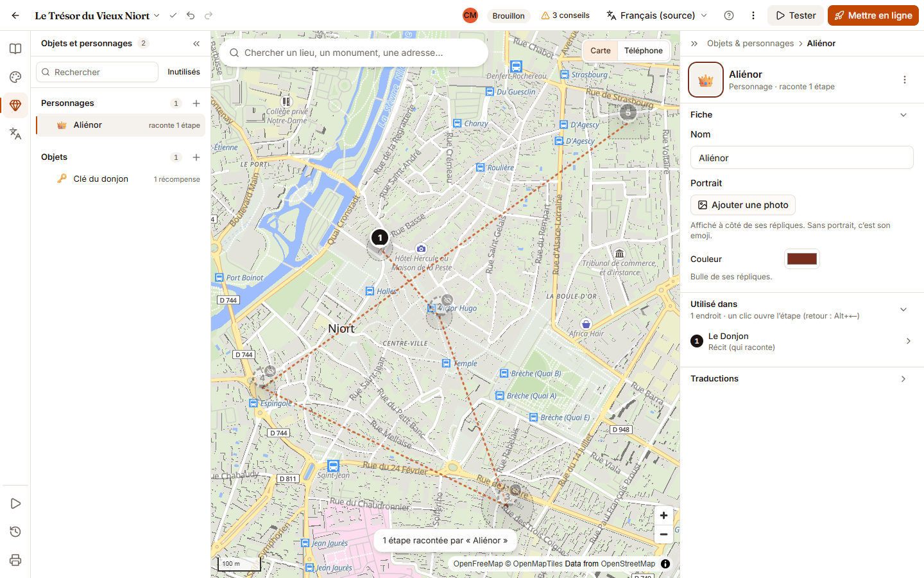Focus the map place search field
The height and width of the screenshot is (578, 924).
click(354, 53)
